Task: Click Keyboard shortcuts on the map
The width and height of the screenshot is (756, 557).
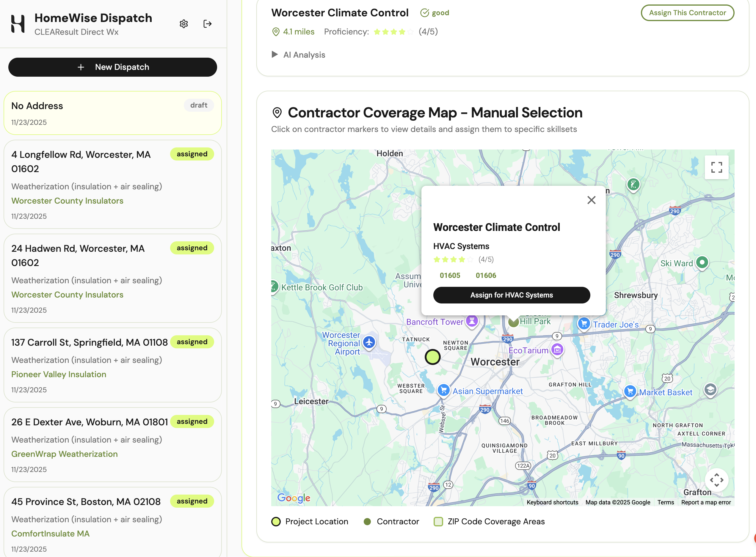Action: click(552, 502)
